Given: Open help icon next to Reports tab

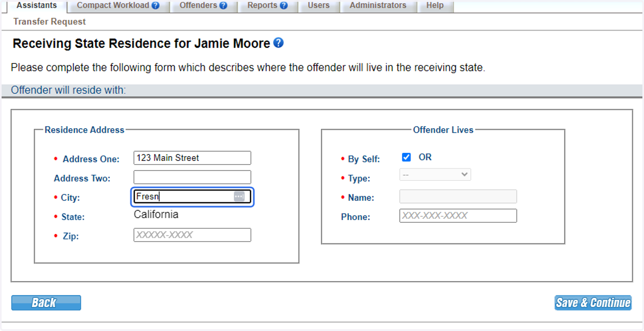Looking at the screenshot, I should 284,5.
